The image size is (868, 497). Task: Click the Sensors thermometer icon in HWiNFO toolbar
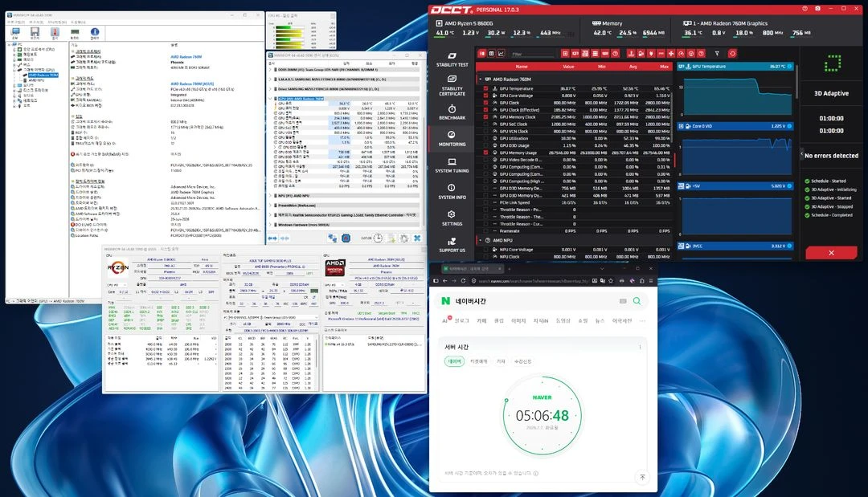pyautogui.click(x=55, y=34)
